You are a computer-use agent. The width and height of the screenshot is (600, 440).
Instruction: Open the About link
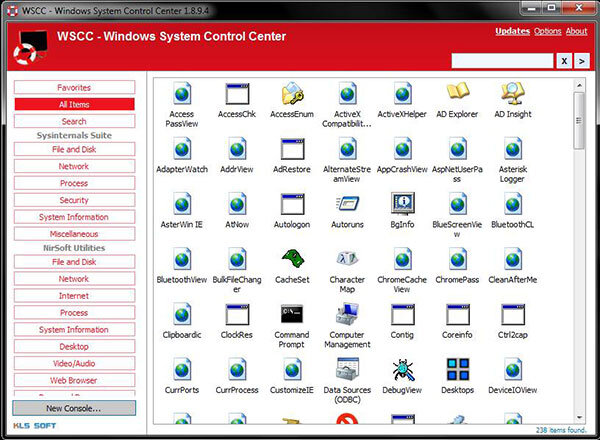576,31
